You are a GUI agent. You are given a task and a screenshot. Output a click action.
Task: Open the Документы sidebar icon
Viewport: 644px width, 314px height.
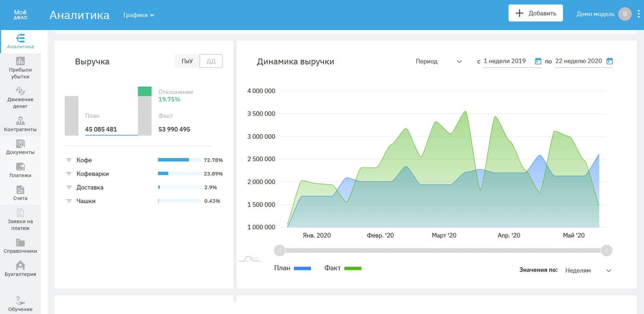point(20,144)
